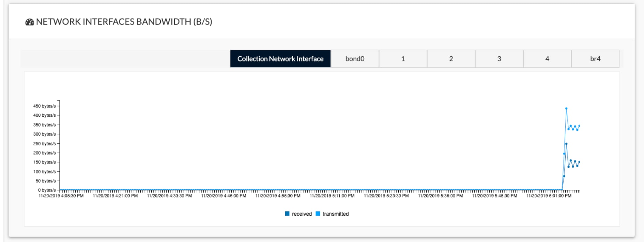Open the interface tab labeled 1

click(403, 59)
